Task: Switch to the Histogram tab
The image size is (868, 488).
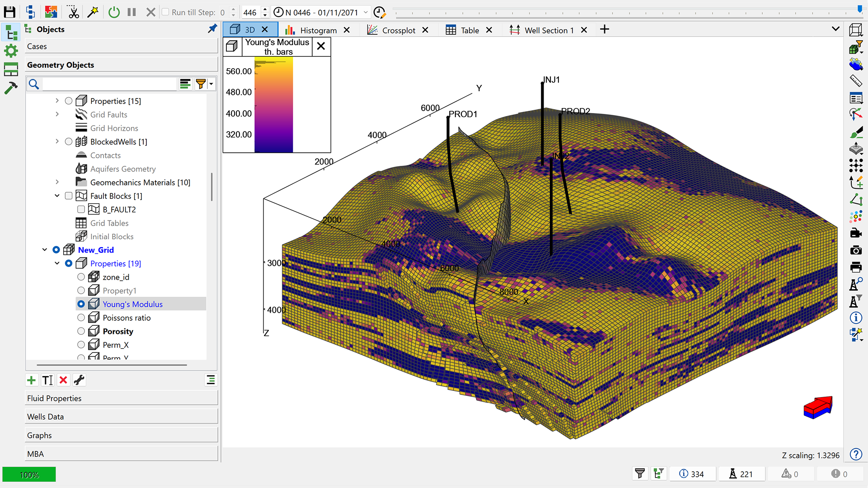Action: point(318,30)
